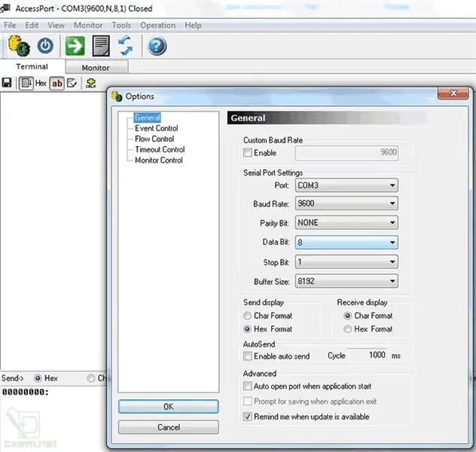
Task: Open the Buffer Size 8192 dropdown
Action: coord(346,281)
